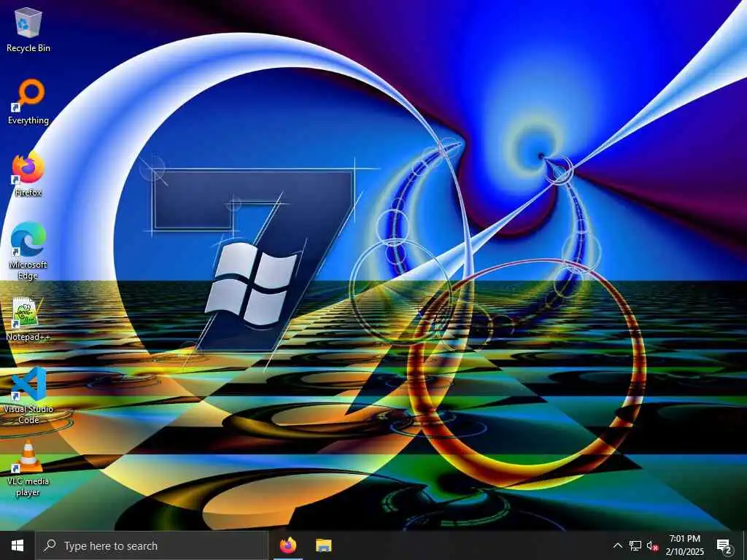Image resolution: width=747 pixels, height=560 pixels.
Task: Click the muted volume tray icon
Action: coord(652,545)
